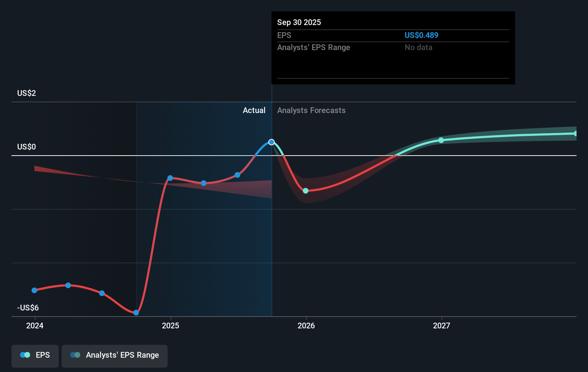Toggle the EPS legend button
This screenshot has width=588, height=372.
[x=35, y=356]
